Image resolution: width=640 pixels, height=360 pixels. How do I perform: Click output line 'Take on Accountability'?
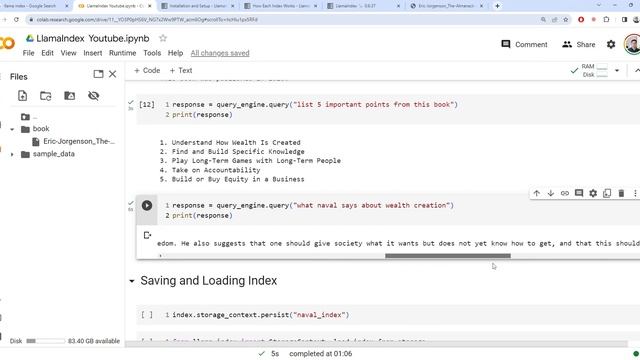pyautogui.click(x=216, y=170)
